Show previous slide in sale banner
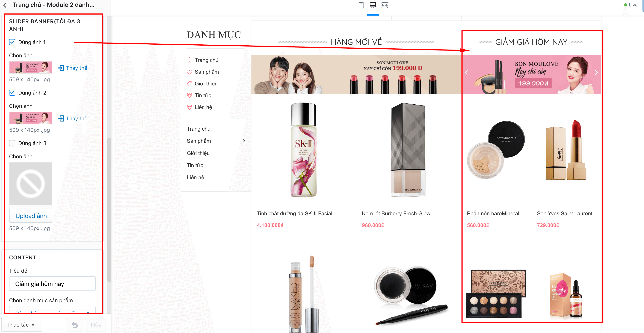 click(466, 73)
